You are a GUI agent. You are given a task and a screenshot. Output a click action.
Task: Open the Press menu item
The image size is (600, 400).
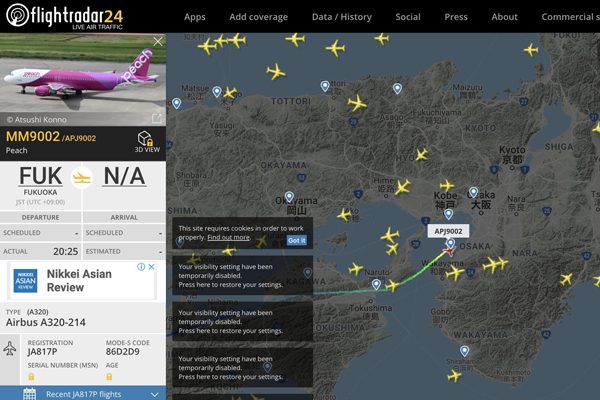[456, 17]
